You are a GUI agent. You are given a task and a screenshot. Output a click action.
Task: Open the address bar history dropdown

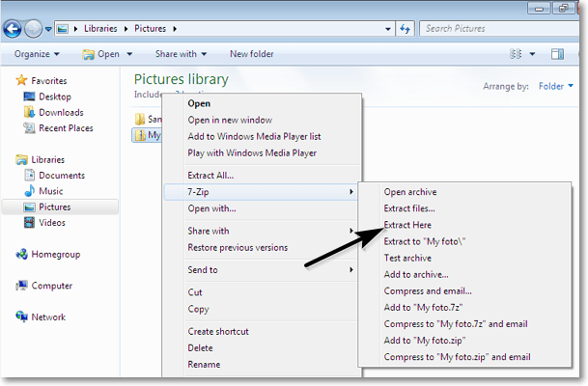click(388, 29)
